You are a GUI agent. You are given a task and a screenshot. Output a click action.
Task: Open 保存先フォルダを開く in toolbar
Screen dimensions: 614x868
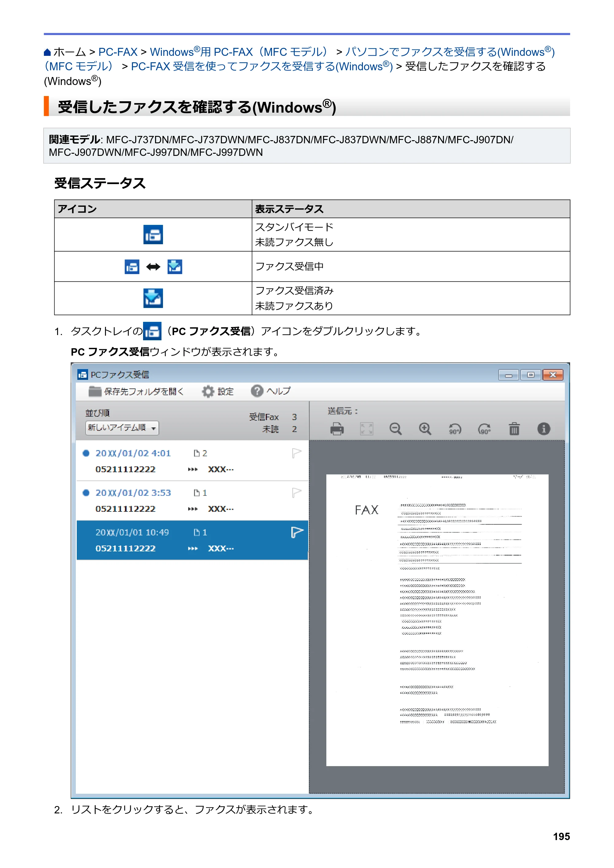(x=136, y=391)
